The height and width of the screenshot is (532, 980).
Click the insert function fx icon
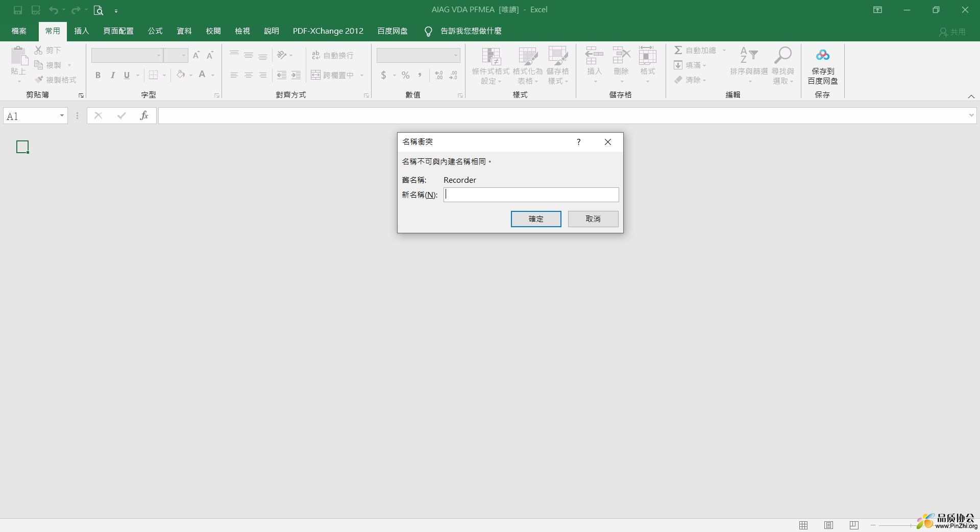click(x=144, y=116)
